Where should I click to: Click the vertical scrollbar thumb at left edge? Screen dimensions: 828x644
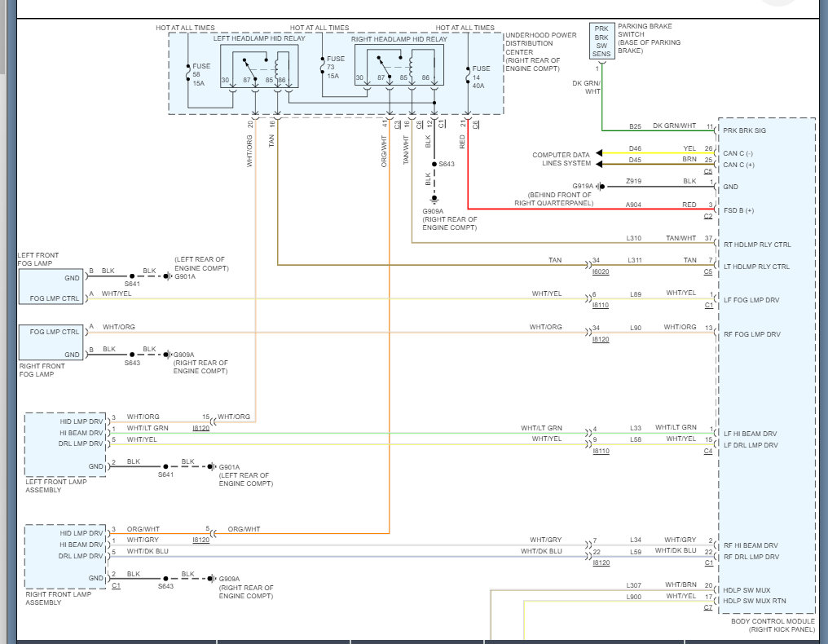click(x=2, y=37)
